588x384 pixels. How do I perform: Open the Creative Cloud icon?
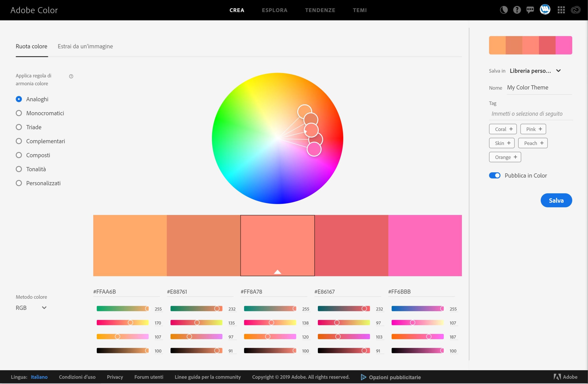point(575,10)
